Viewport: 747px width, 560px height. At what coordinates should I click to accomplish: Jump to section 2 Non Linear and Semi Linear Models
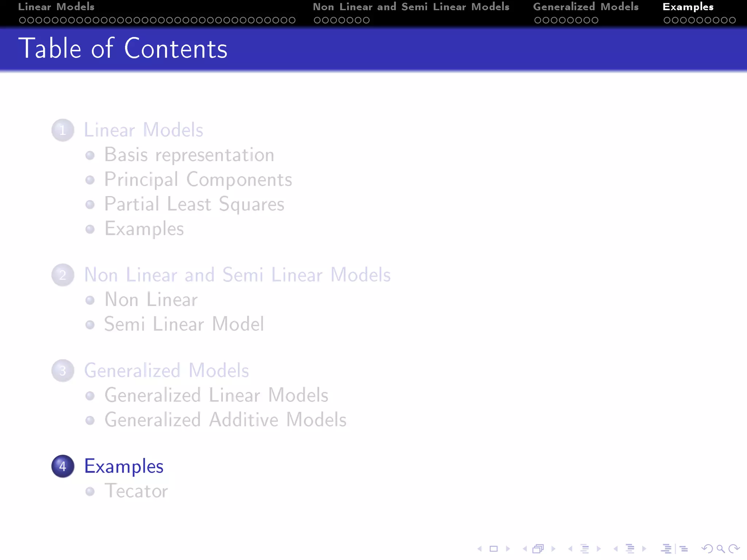tap(237, 275)
